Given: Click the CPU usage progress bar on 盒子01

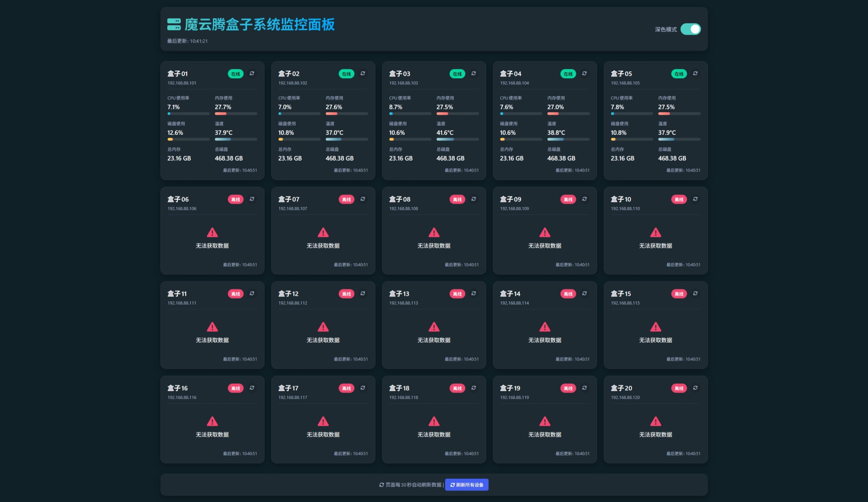Looking at the screenshot, I should tap(188, 113).
